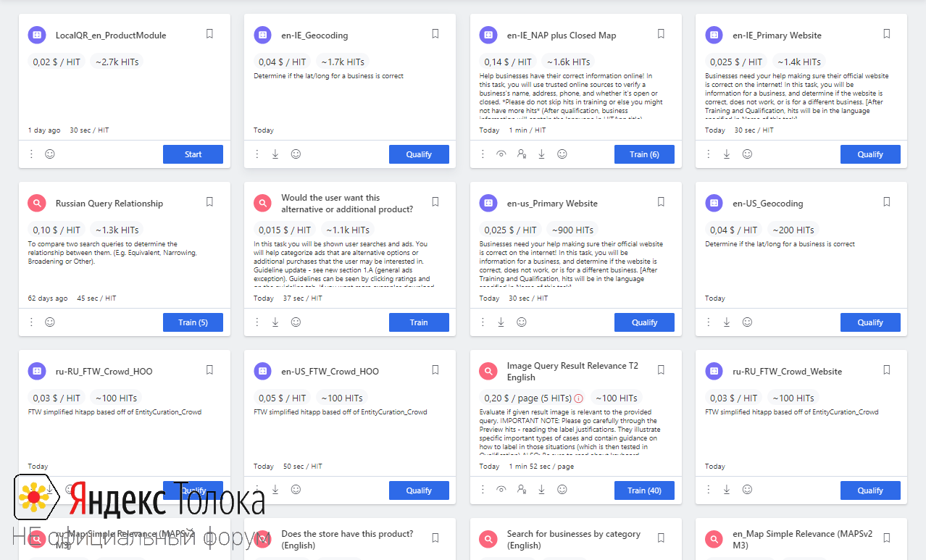The width and height of the screenshot is (926, 560).
Task: Open the three-dot menu on LocalQR_en_ProductModule card
Action: tap(31, 154)
